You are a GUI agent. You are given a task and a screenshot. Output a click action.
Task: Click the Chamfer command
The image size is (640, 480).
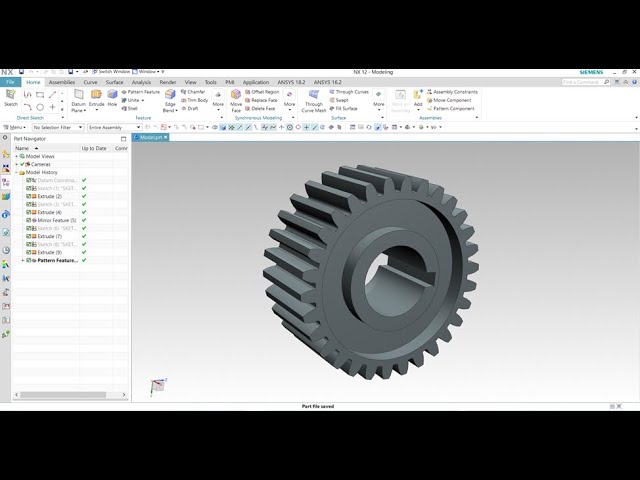193,92
